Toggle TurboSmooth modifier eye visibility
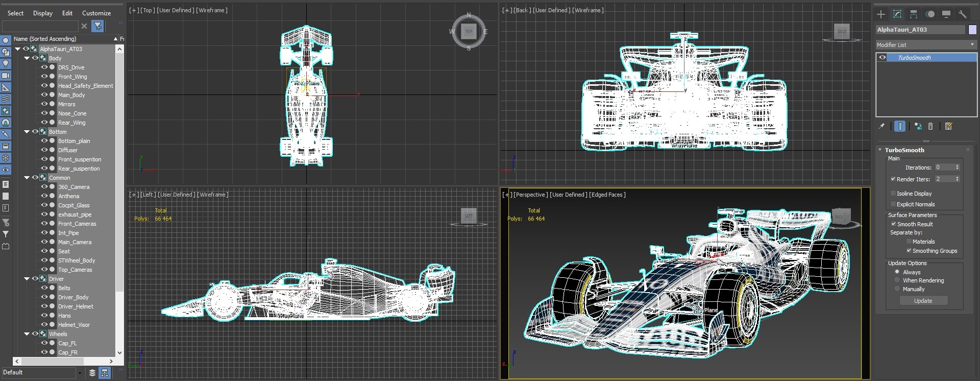This screenshot has width=980, height=381. click(x=882, y=58)
